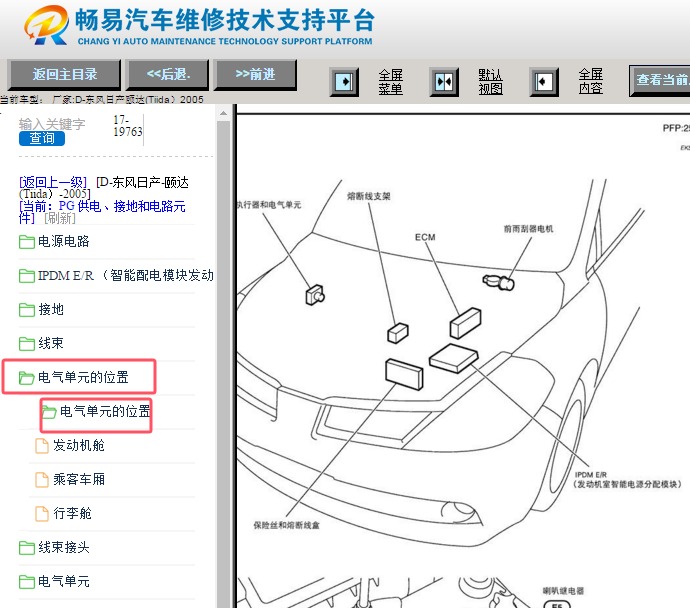This screenshot has width=690, height=608.
Task: Select the 全屏内容 label
Action: (x=590, y=81)
